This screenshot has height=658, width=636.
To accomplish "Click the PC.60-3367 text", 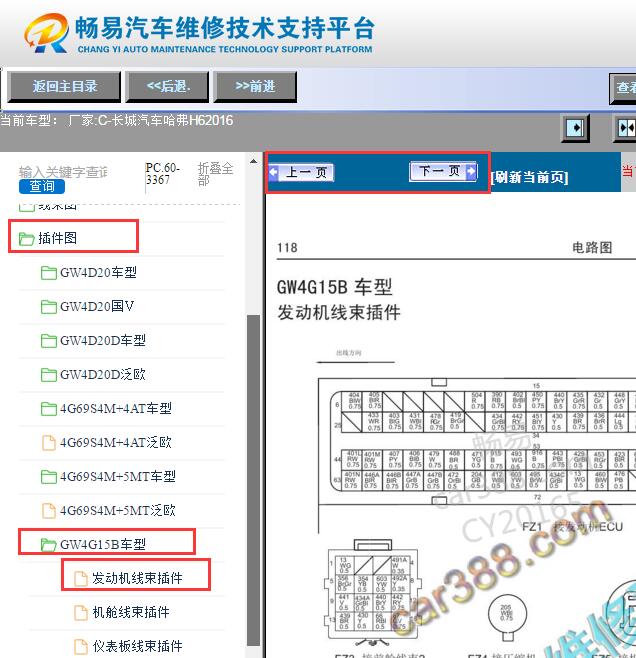I will pyautogui.click(x=162, y=174).
